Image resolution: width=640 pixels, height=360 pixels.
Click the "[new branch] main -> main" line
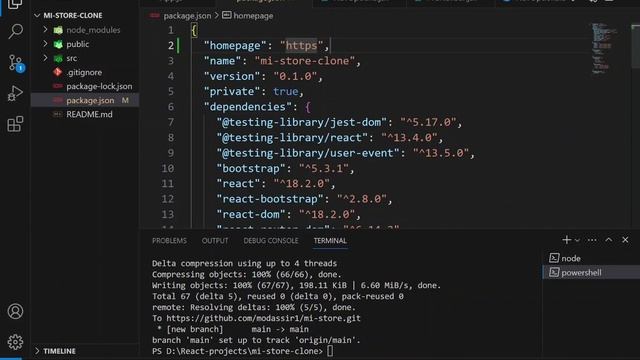[x=233, y=329]
